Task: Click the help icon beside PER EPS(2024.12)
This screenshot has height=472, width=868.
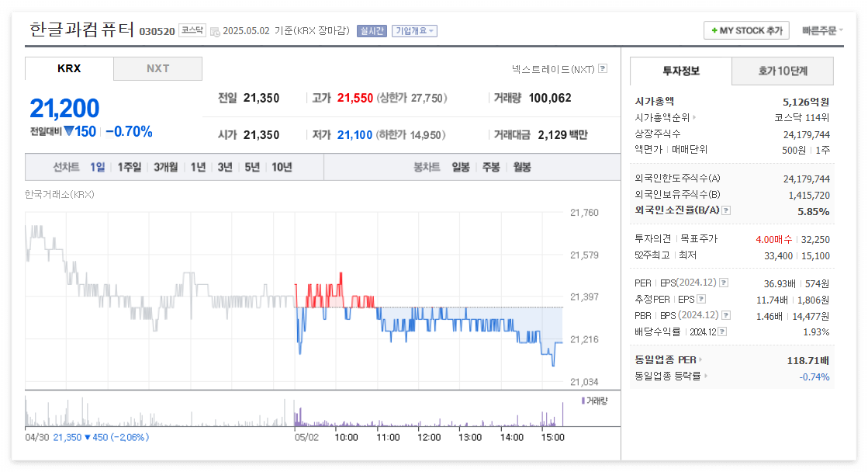Action: pos(725,283)
